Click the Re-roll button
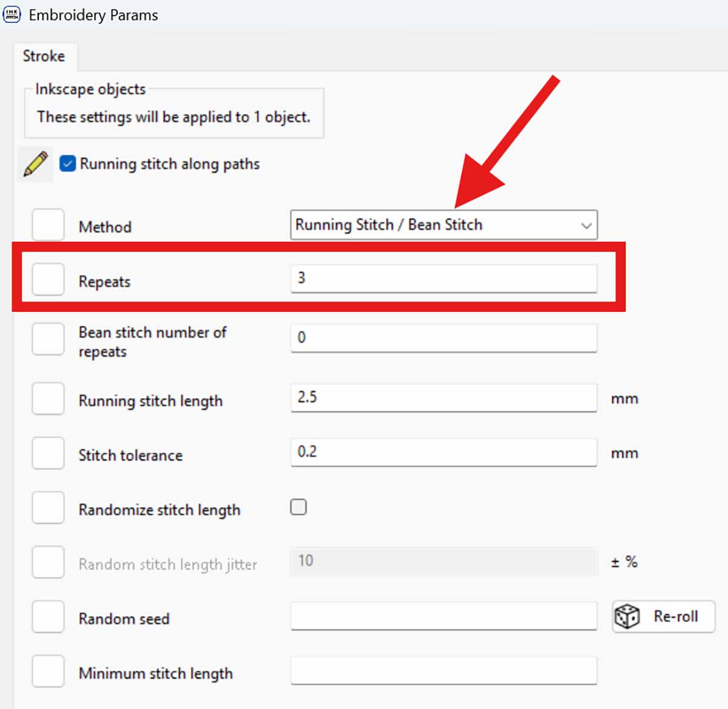Viewport: 728px width, 709px height. point(664,617)
